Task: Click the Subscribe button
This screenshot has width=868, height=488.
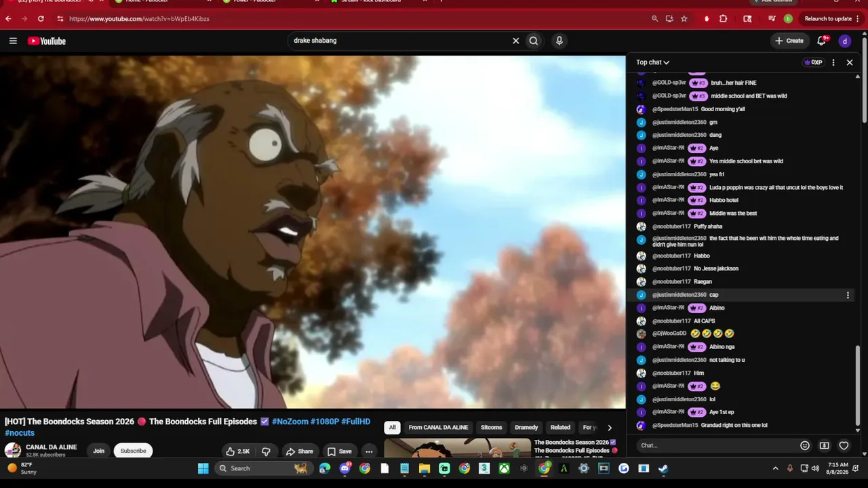Action: click(x=133, y=451)
